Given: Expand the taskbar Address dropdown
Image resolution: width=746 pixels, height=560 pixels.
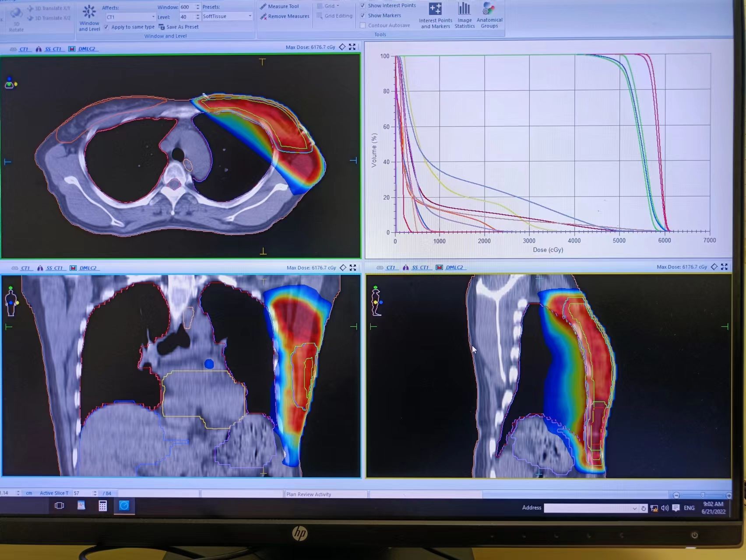Looking at the screenshot, I should 634,508.
